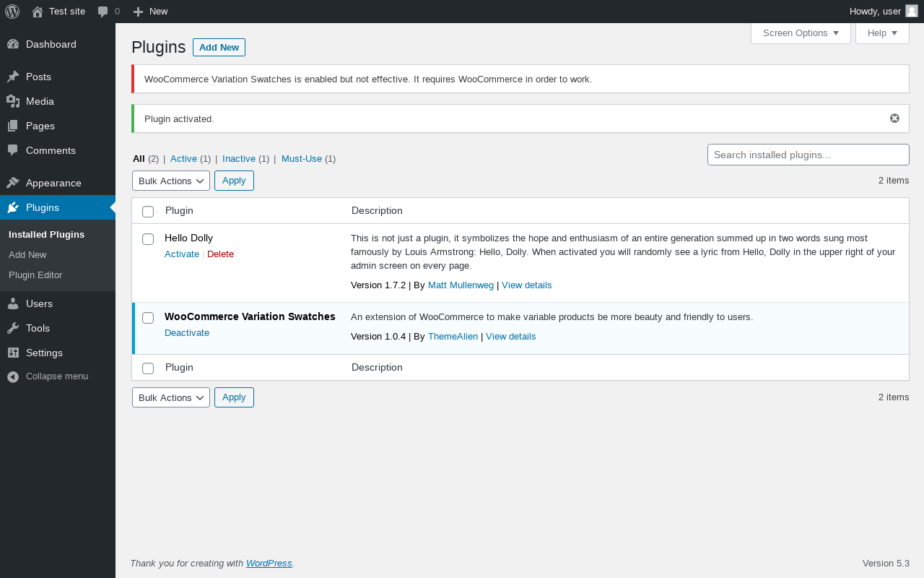Focus the Search installed plugins field
The width and height of the screenshot is (924, 578).
click(x=808, y=155)
